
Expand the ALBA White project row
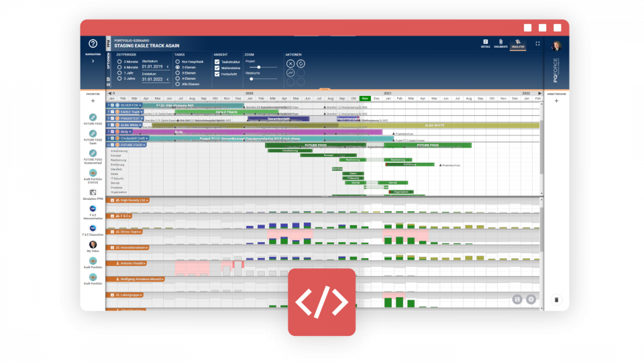(109, 125)
